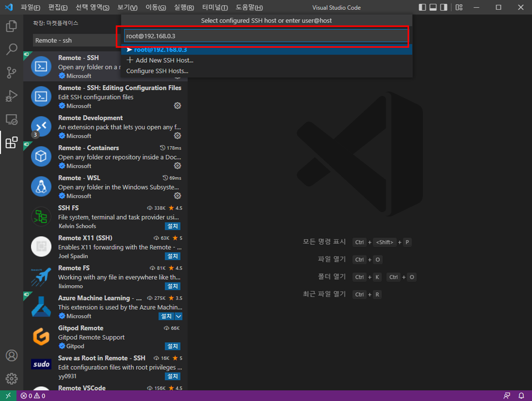Click the Visual Studio Code logo in title bar
532x401 pixels.
[x=9, y=7]
